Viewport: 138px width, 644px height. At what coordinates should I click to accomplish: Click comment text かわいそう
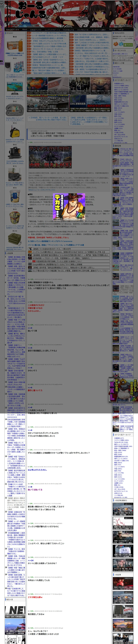point(32,371)
